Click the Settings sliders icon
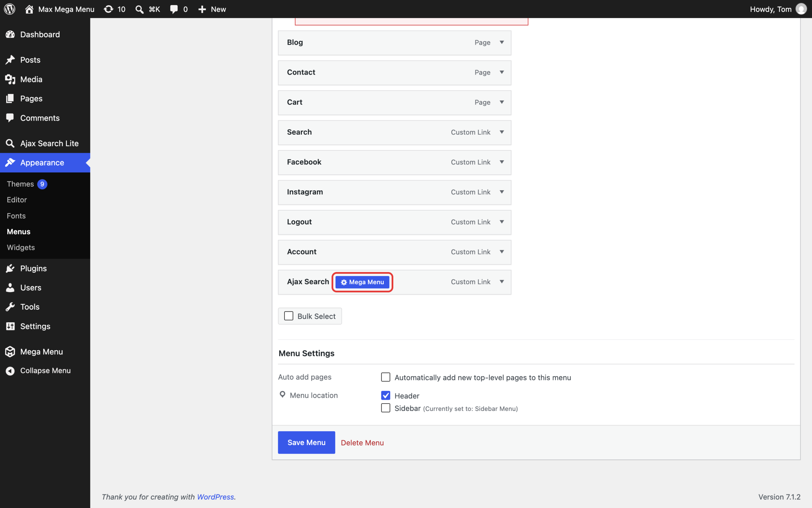The image size is (812, 508). [10, 326]
